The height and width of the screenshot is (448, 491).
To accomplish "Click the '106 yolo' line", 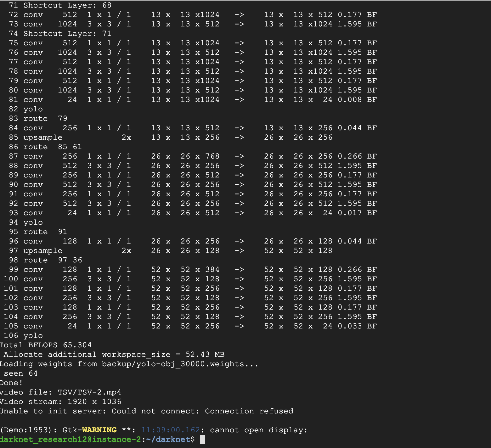I will point(23,336).
